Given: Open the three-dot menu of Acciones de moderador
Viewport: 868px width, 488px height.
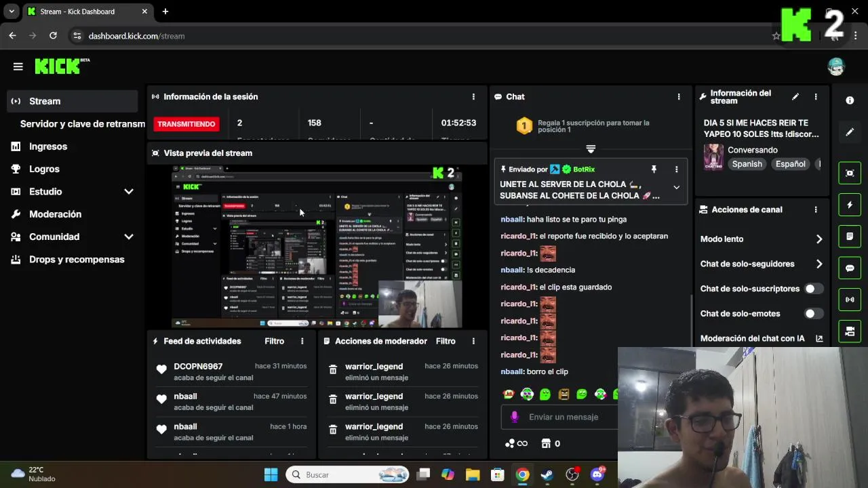Looking at the screenshot, I should pyautogui.click(x=473, y=342).
